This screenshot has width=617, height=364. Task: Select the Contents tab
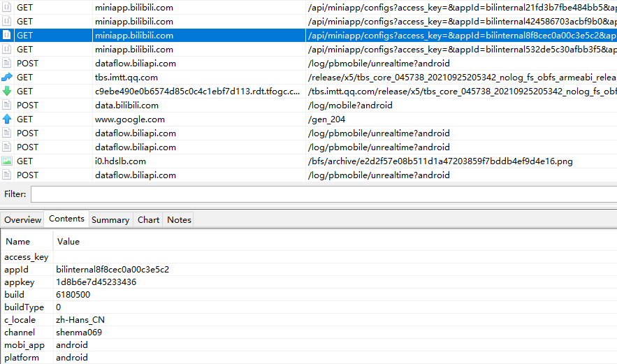66,219
